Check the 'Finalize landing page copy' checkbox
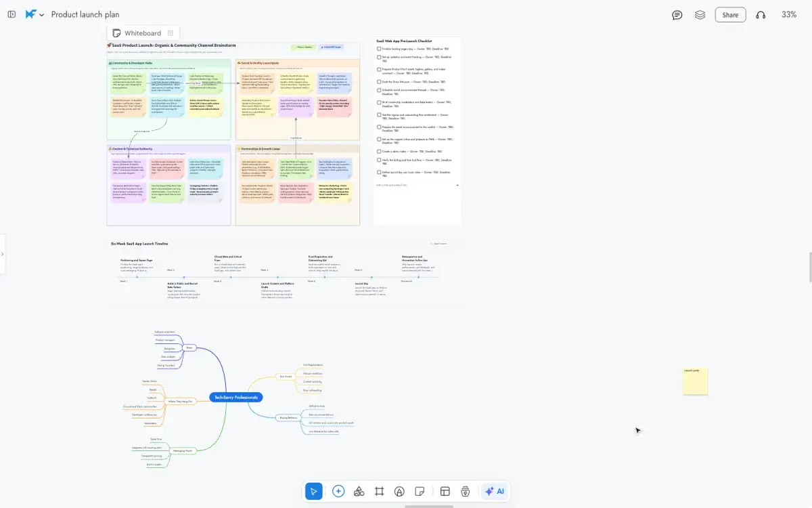The width and height of the screenshot is (812, 508). (379, 49)
